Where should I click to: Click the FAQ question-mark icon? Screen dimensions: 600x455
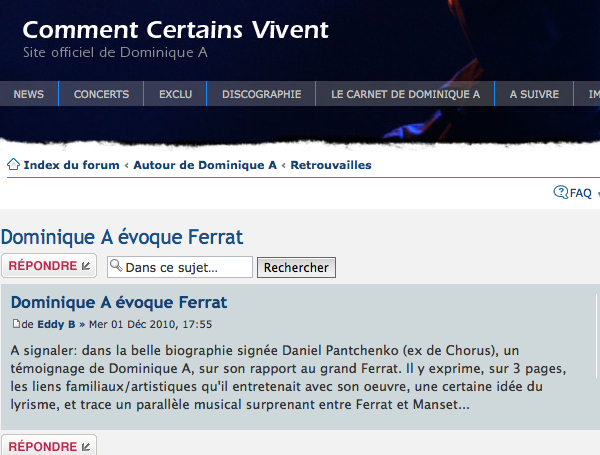(561, 192)
